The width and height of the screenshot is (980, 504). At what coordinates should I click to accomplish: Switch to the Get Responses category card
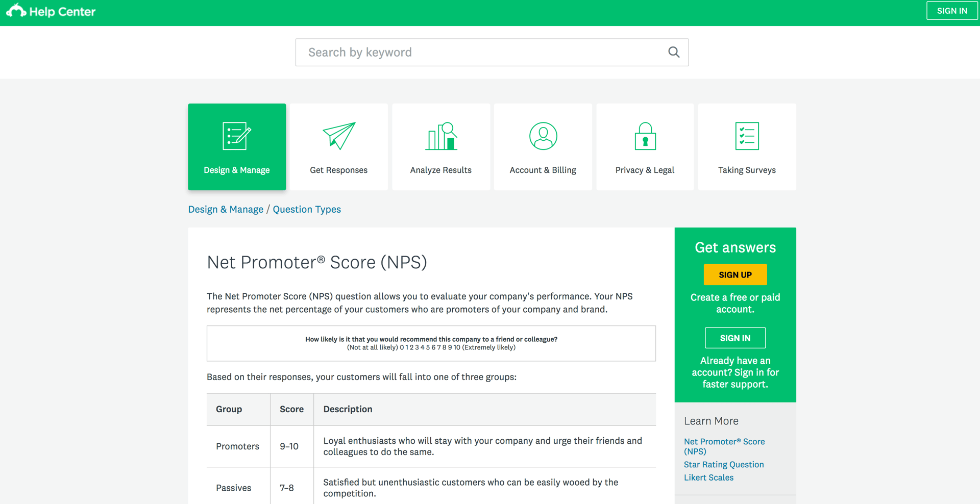[x=338, y=170]
